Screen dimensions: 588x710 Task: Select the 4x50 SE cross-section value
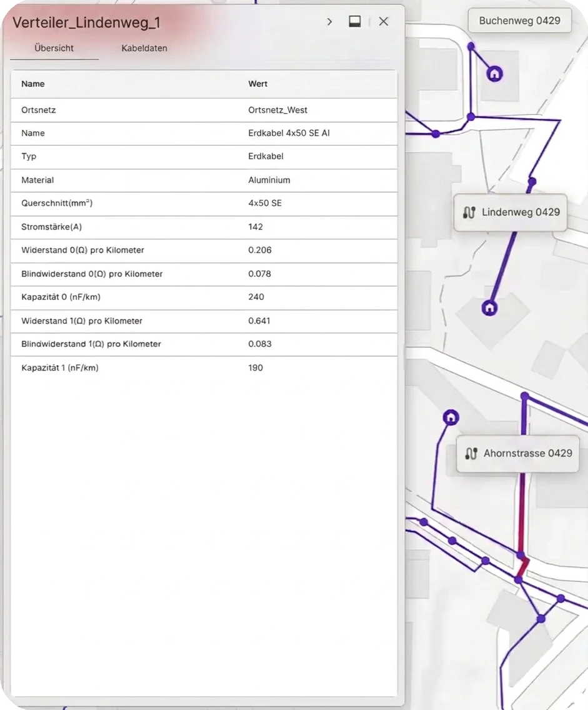(265, 203)
